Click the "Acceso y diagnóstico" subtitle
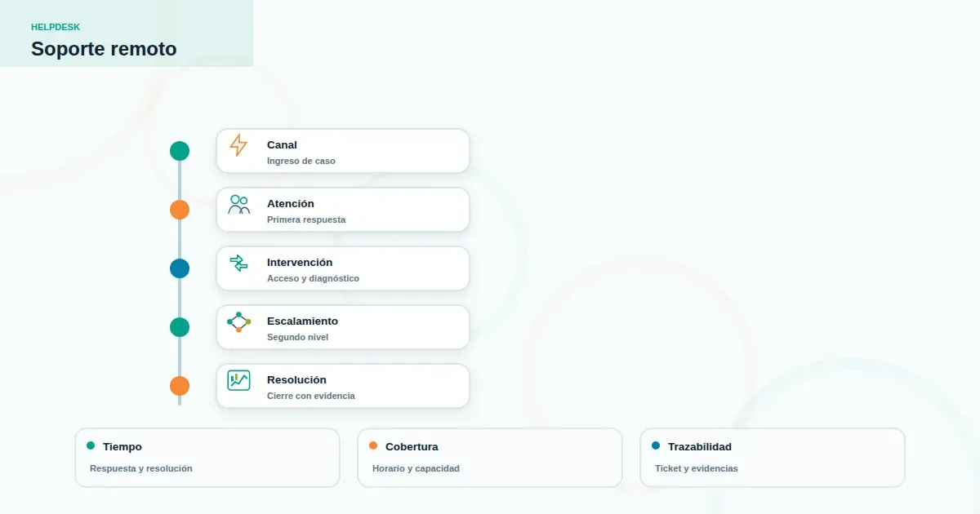The image size is (980, 514). point(313,278)
